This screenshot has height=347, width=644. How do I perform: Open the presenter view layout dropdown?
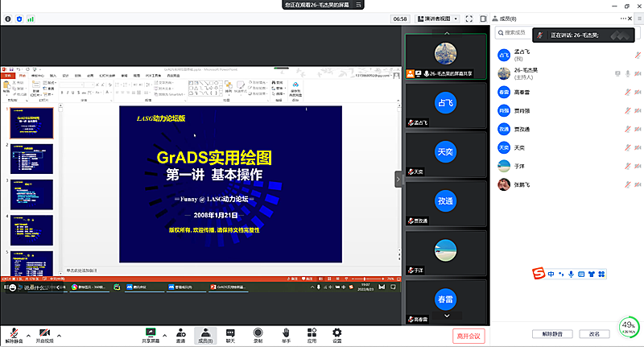click(438, 19)
